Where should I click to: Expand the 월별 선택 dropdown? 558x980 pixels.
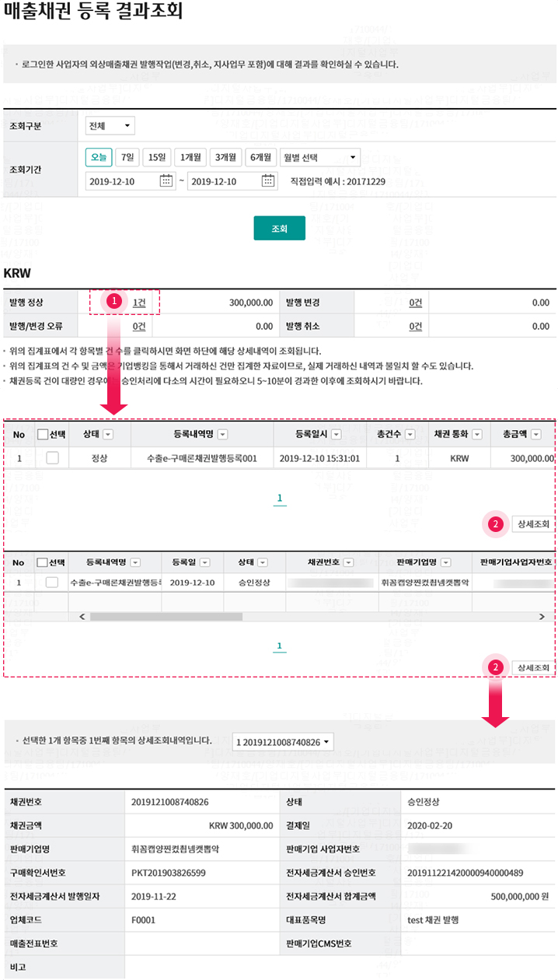click(320, 157)
